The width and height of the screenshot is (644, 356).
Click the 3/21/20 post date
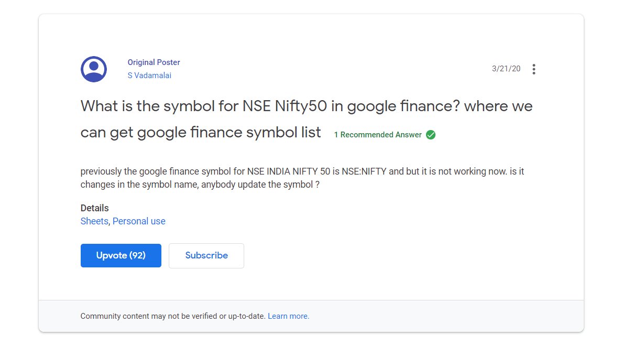click(x=506, y=69)
